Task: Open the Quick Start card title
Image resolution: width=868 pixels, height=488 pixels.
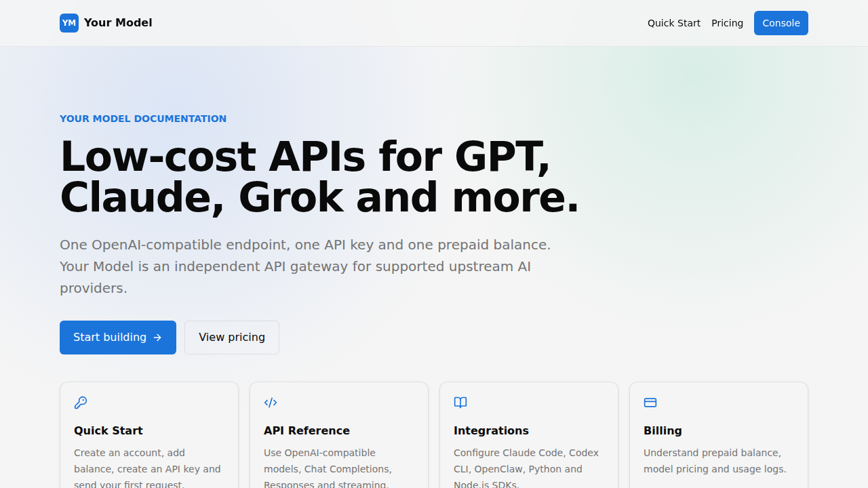Action: coord(108,430)
